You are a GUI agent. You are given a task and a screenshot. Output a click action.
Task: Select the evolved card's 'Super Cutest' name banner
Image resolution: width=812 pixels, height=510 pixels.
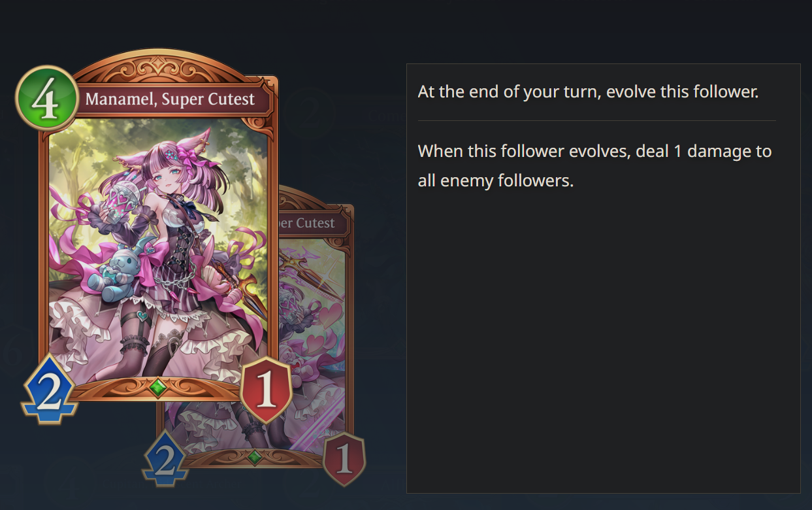(314, 223)
